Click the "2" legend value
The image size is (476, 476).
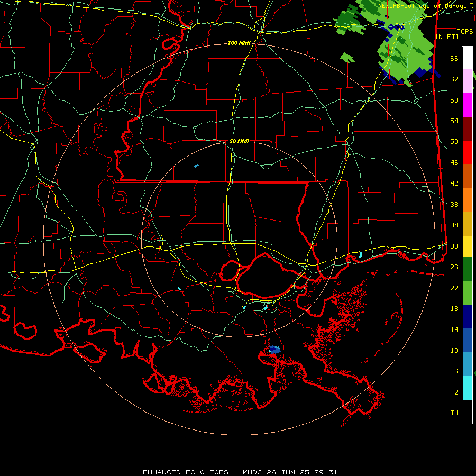tap(456, 392)
